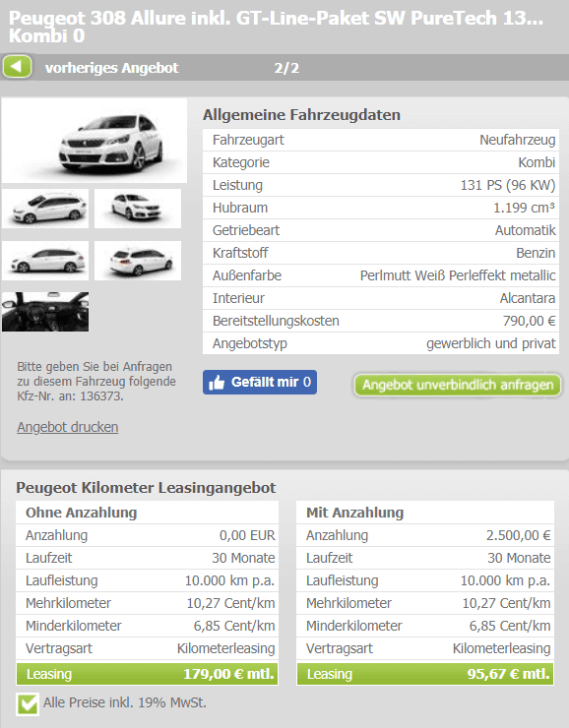The width and height of the screenshot is (569, 728).
Task: Select the 0,00 EUR Anzahlung value
Action: point(247,535)
